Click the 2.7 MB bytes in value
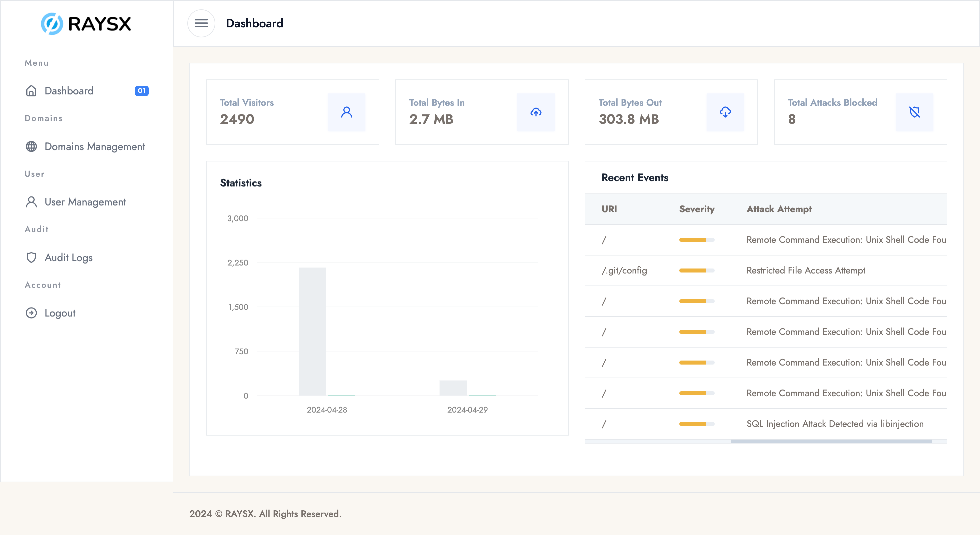980x535 pixels. tap(431, 119)
